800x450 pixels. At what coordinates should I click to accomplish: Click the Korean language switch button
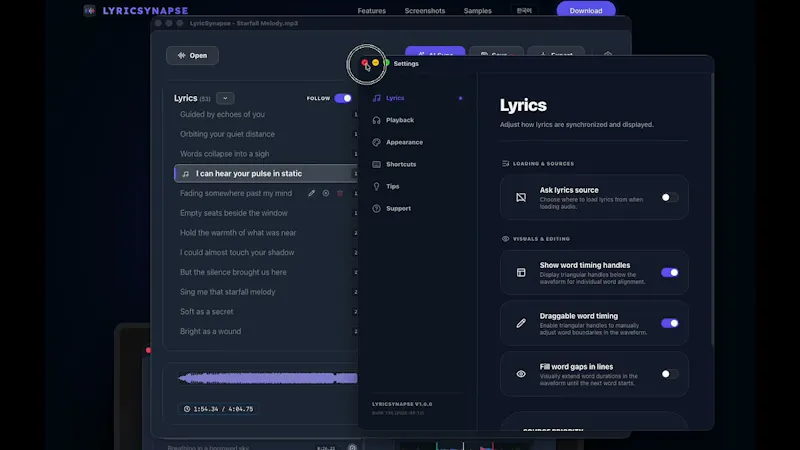(x=524, y=10)
